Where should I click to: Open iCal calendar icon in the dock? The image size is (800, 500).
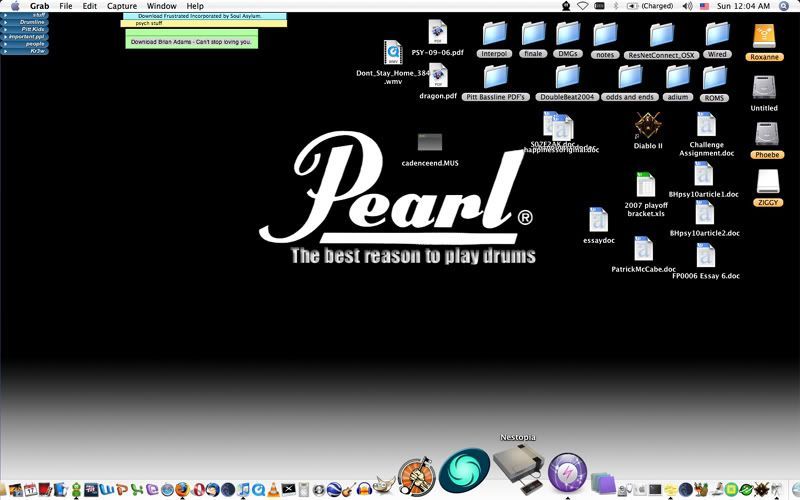31,490
